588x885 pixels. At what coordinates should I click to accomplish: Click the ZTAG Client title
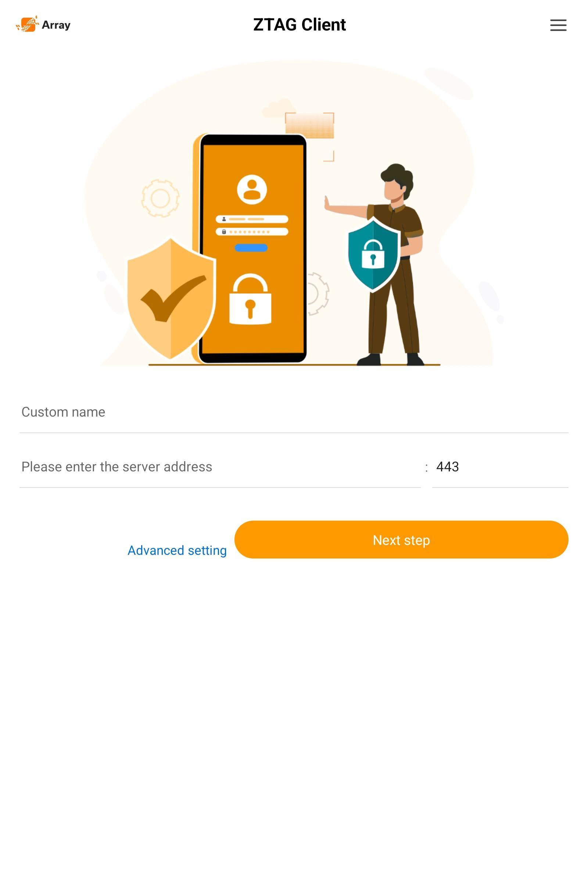(300, 25)
